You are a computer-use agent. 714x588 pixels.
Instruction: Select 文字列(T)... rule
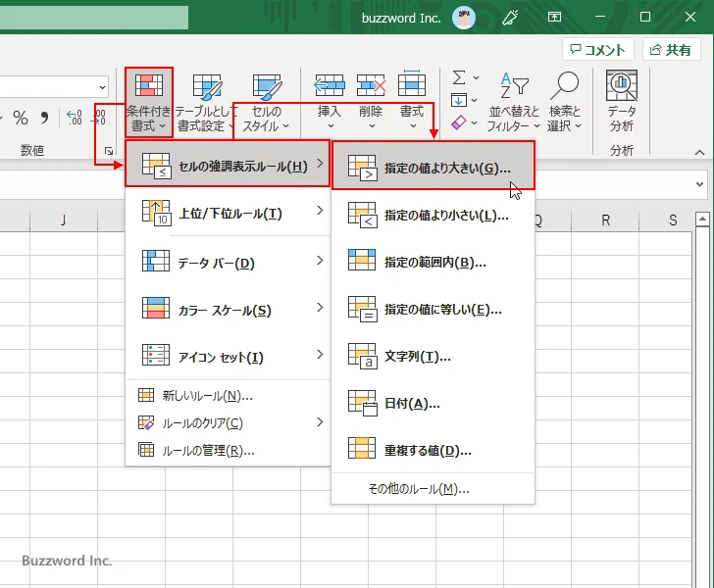coord(433,356)
